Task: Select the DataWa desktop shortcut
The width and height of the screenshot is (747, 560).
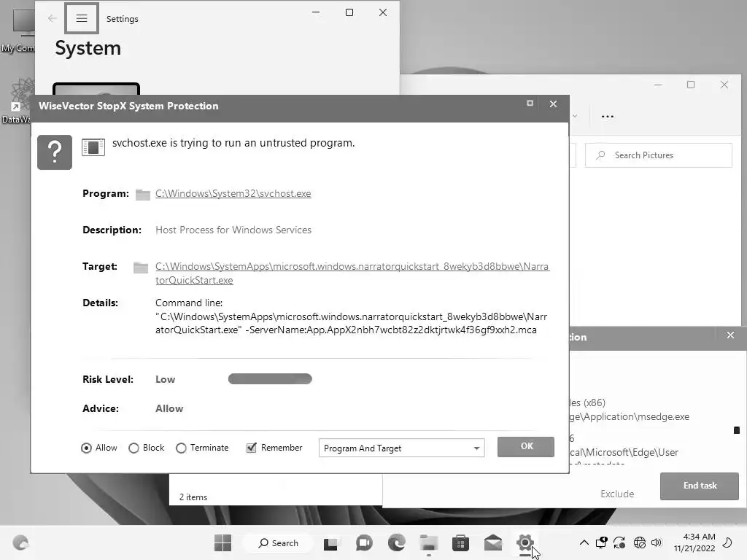Action: pos(18,101)
